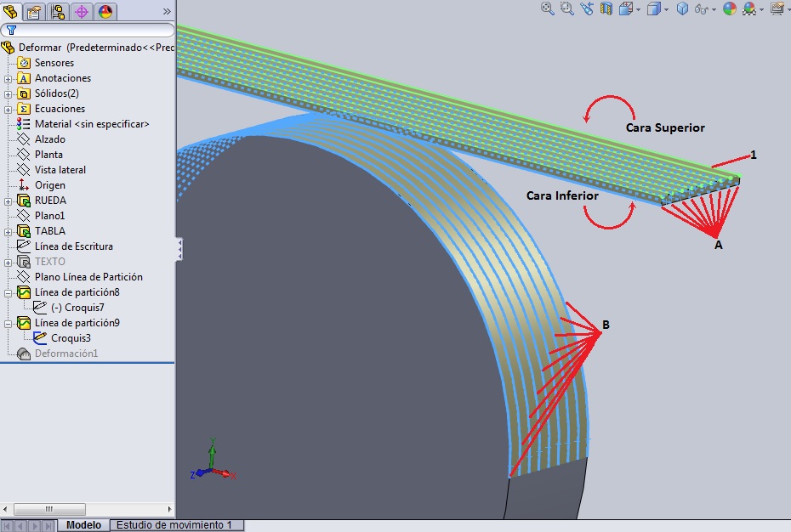Open the DisplayManager color sphere tab
The height and width of the screenshot is (532, 791).
(x=105, y=11)
